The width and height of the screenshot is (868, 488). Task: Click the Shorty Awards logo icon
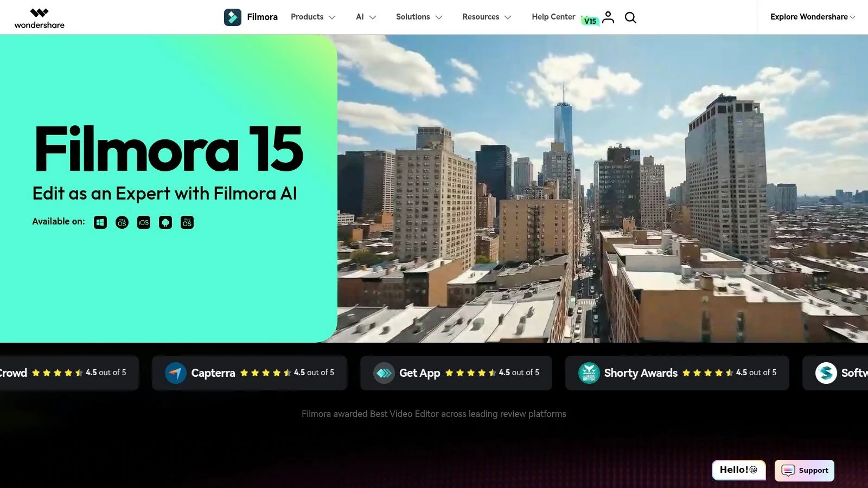pyautogui.click(x=589, y=373)
